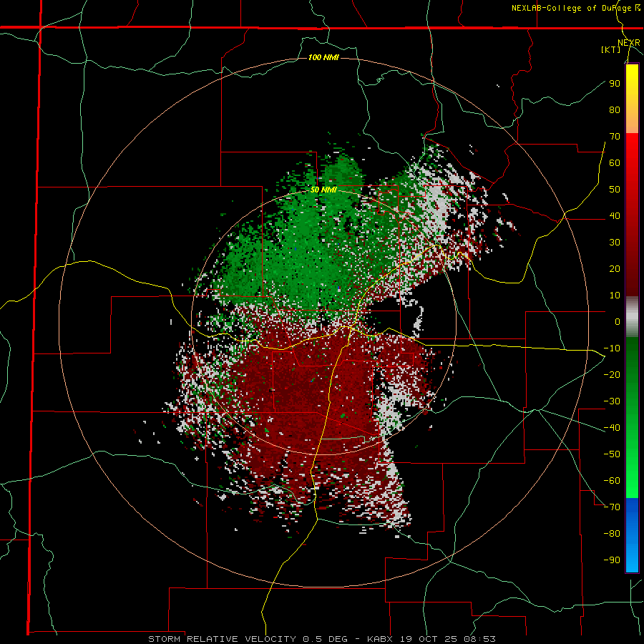
Task: Click the -90 value on the velocity scale
Action: (612, 560)
